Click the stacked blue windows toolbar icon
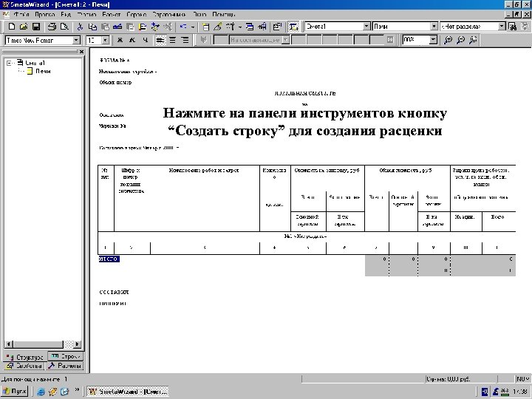The image size is (532, 399). [x=250, y=27]
